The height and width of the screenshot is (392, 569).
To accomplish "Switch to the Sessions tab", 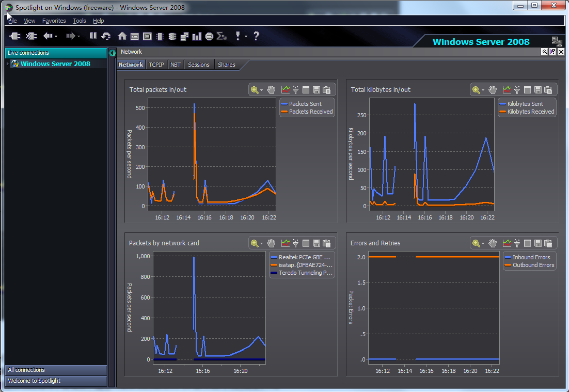I will tap(198, 65).
